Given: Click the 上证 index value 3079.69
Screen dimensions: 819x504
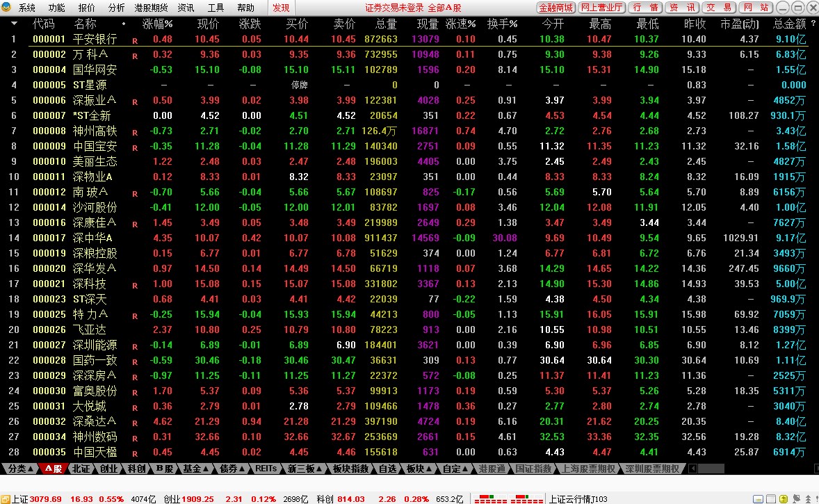Looking at the screenshot, I should 45,498.
